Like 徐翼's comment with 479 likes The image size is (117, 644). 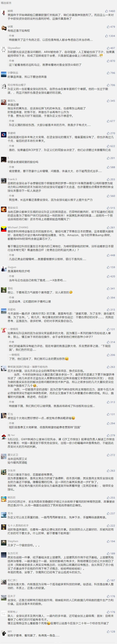[111, 27]
